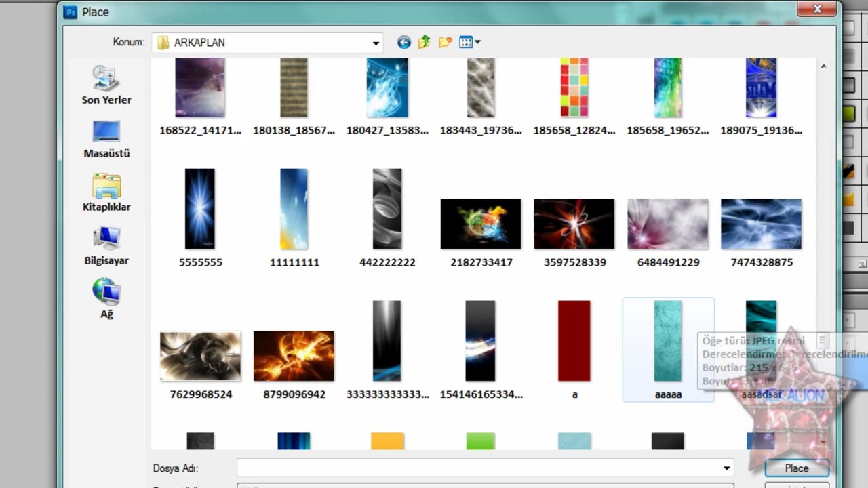Select the image 7629968524

(200, 356)
